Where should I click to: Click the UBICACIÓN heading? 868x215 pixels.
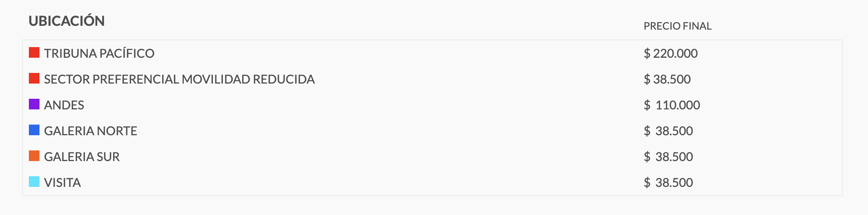(x=66, y=21)
